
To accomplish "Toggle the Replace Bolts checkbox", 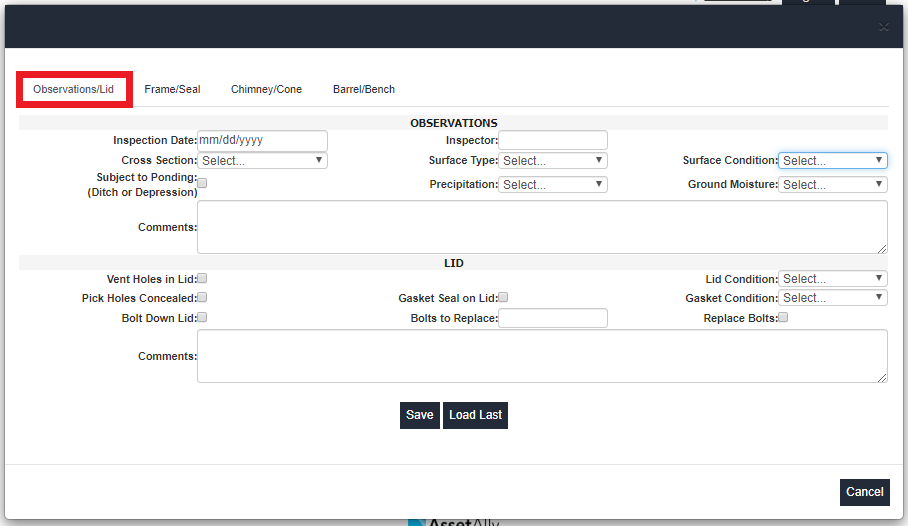I will point(783,317).
